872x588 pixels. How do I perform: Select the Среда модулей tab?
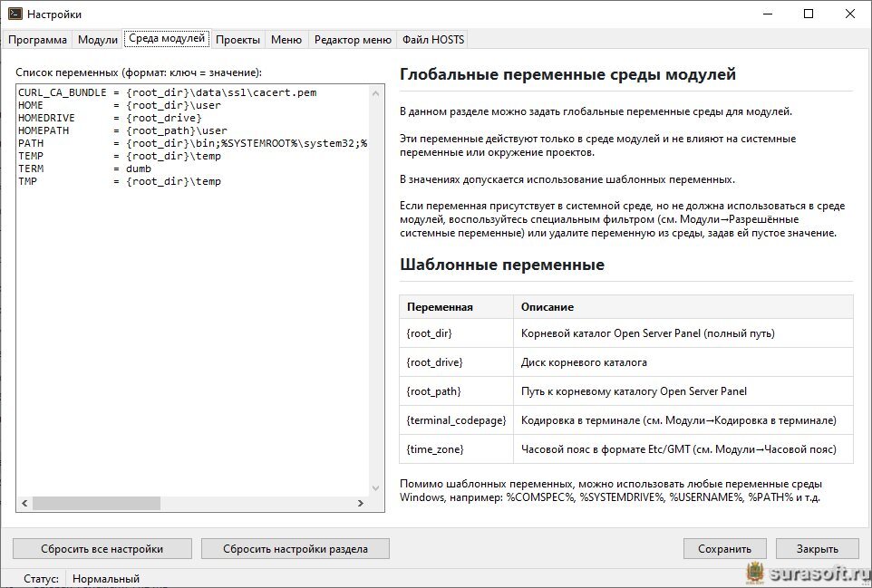click(167, 39)
